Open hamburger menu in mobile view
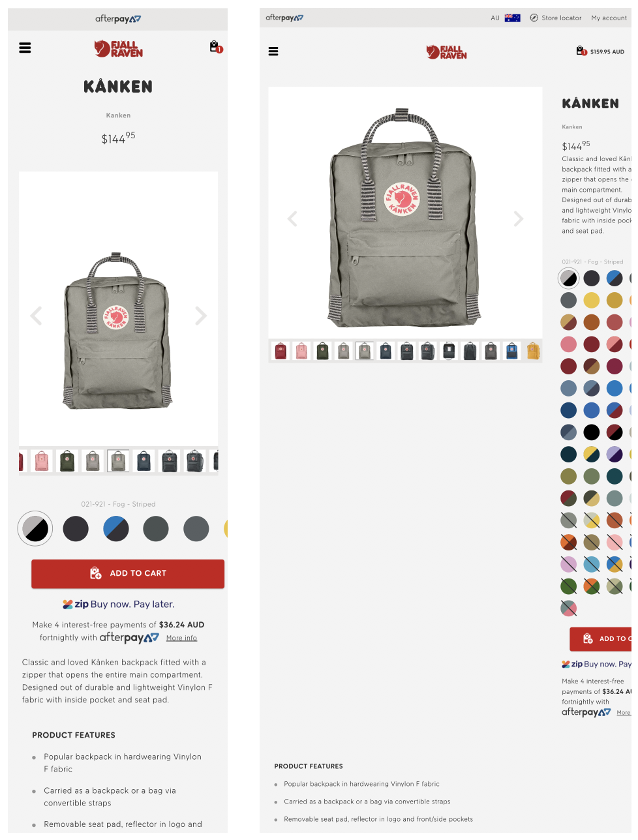 [x=25, y=48]
